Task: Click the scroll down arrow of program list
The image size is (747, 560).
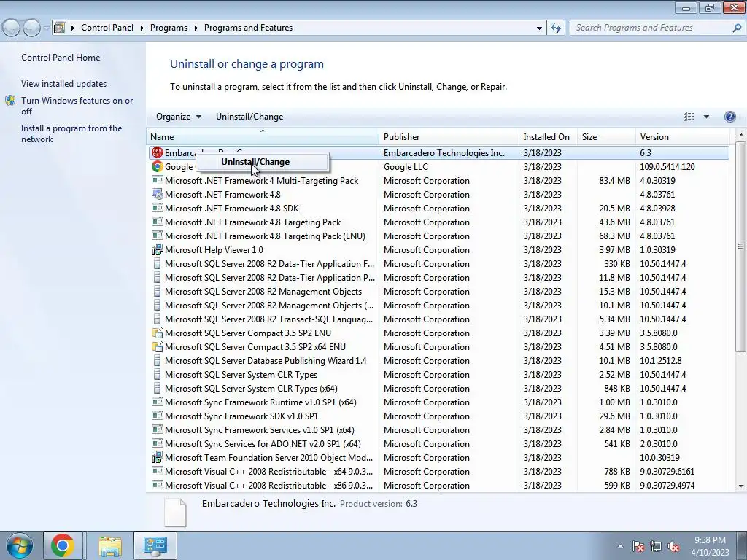Action: pos(740,486)
